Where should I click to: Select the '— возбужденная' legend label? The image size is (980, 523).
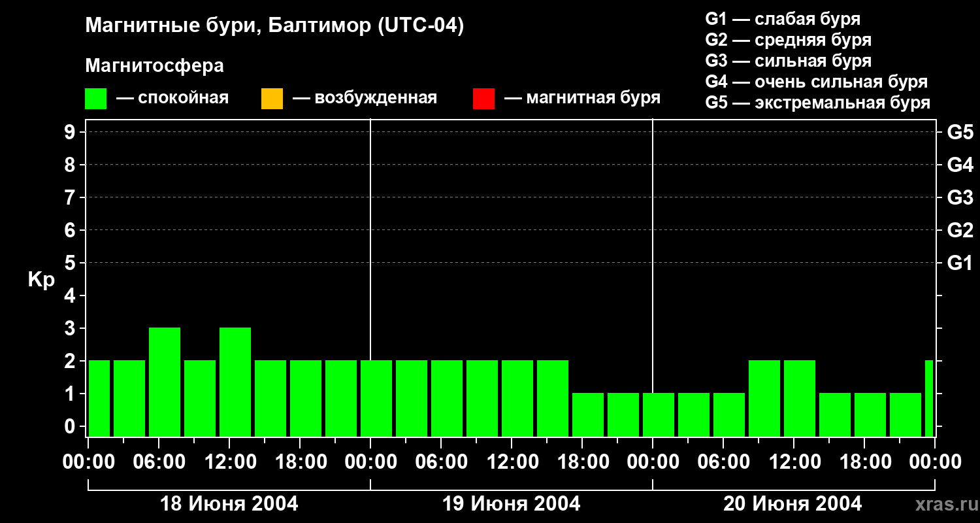pos(365,98)
